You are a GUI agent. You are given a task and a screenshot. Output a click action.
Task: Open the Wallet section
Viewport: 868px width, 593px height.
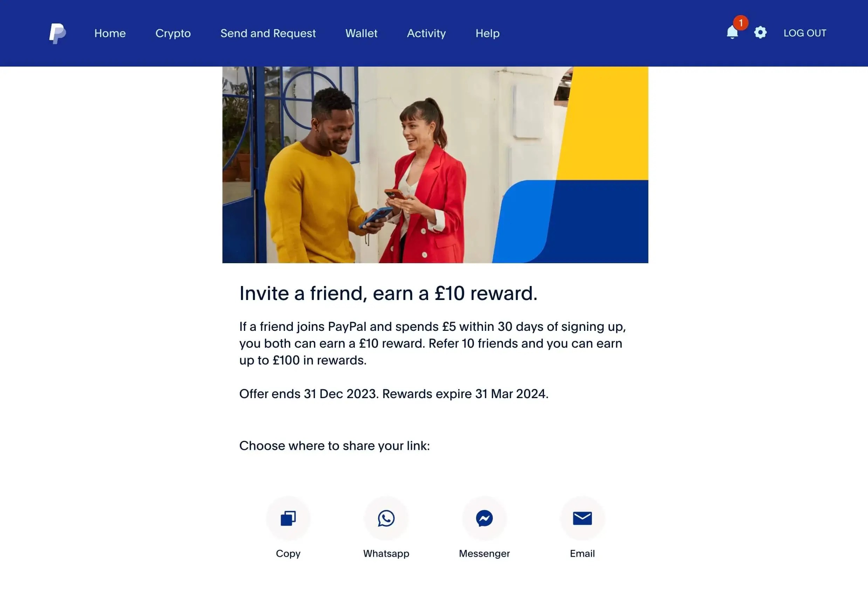click(361, 33)
